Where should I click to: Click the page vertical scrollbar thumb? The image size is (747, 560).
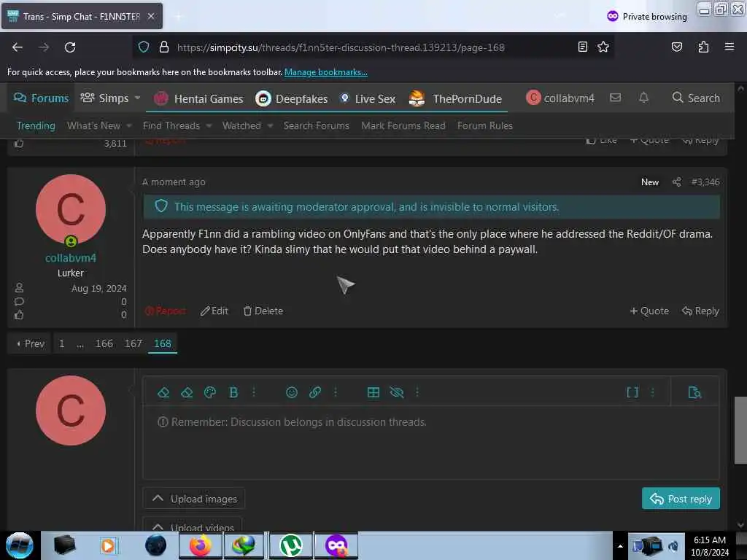(740, 430)
